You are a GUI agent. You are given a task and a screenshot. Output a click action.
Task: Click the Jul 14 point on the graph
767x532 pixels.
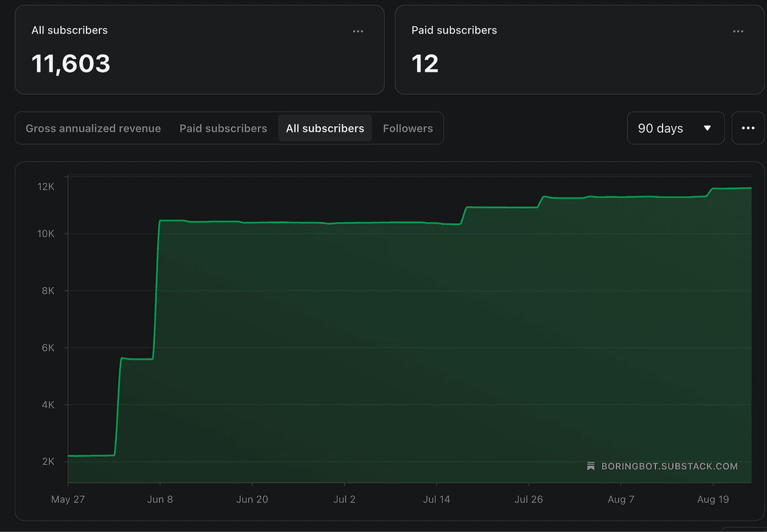(436, 225)
